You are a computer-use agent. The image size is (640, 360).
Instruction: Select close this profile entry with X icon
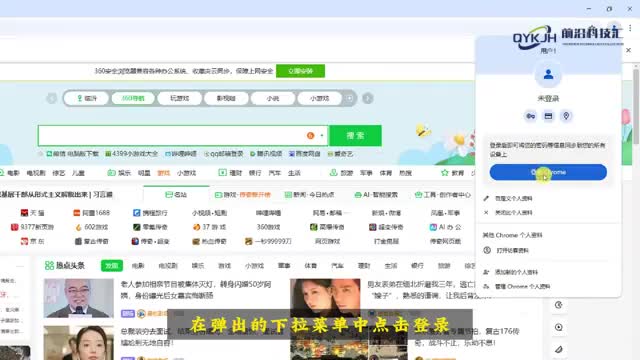click(x=513, y=213)
